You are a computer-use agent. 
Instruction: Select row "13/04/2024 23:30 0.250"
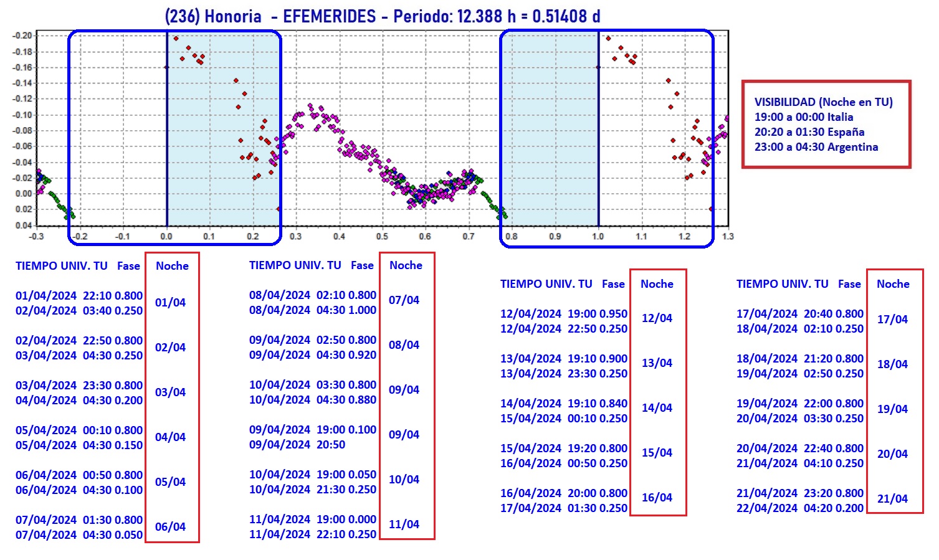pos(564,373)
